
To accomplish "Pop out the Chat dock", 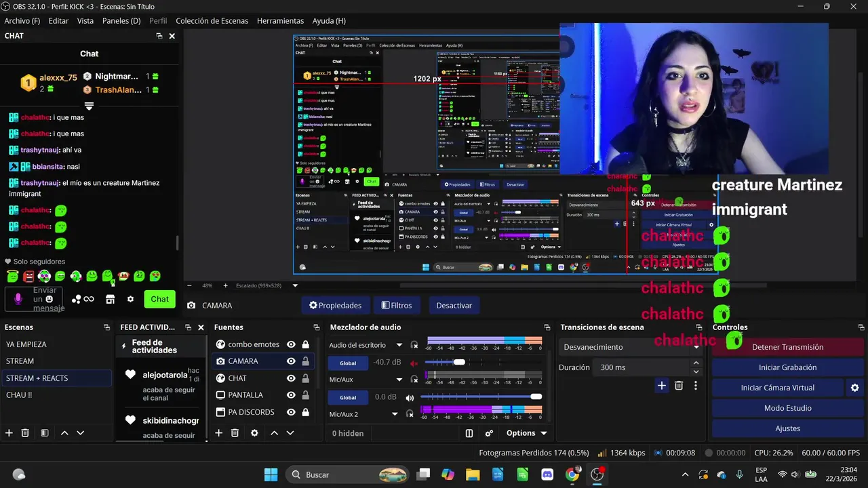I will [x=159, y=36].
